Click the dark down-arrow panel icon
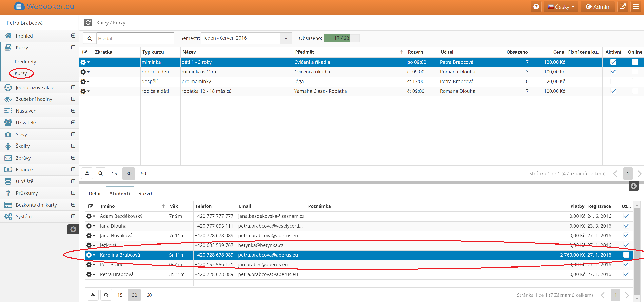The width and height of the screenshot is (644, 302). 633,186
